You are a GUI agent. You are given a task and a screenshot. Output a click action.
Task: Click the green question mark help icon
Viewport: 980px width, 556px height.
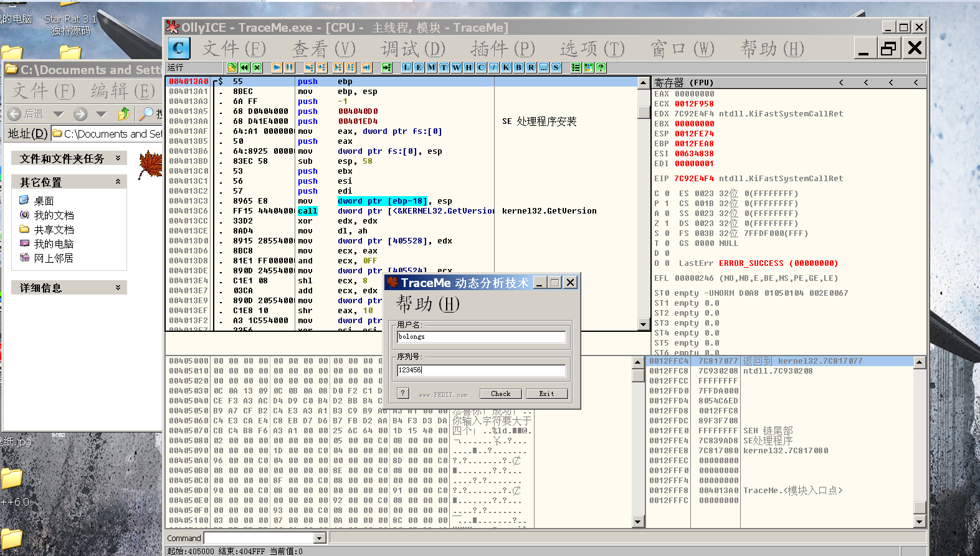point(601,67)
